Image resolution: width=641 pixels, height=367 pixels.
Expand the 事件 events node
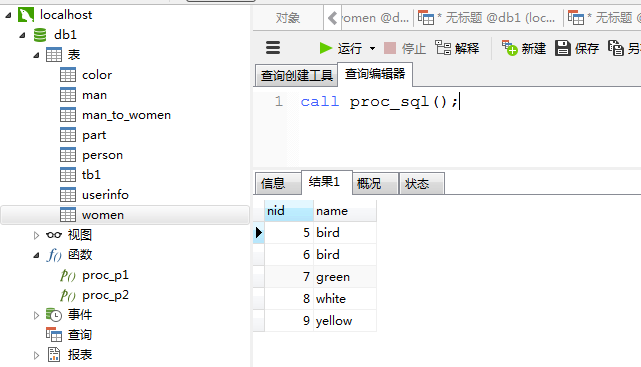point(36,315)
